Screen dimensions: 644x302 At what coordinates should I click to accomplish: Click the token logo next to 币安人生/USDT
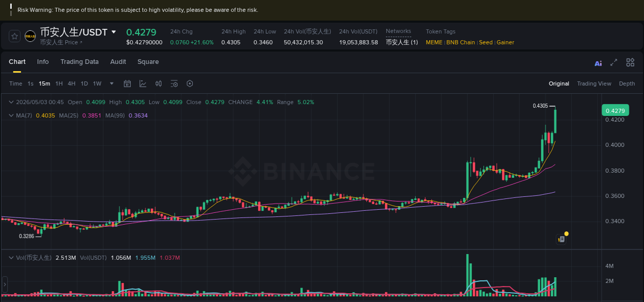(x=30, y=36)
